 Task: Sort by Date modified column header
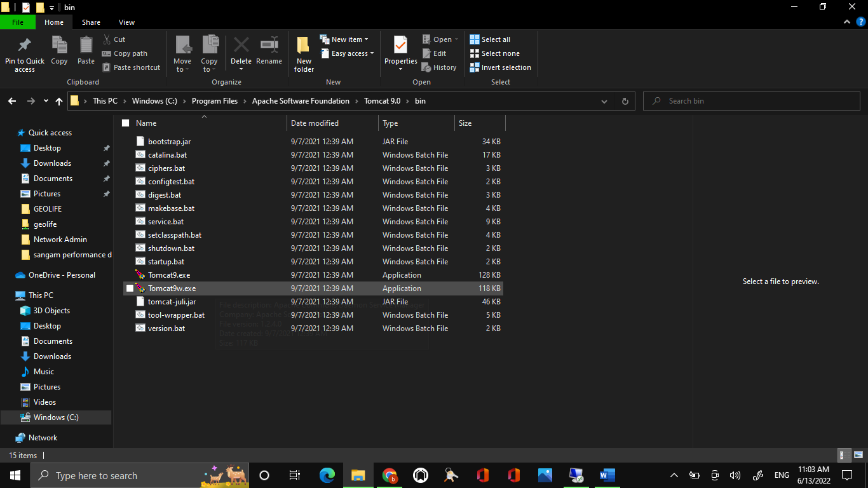pos(332,123)
